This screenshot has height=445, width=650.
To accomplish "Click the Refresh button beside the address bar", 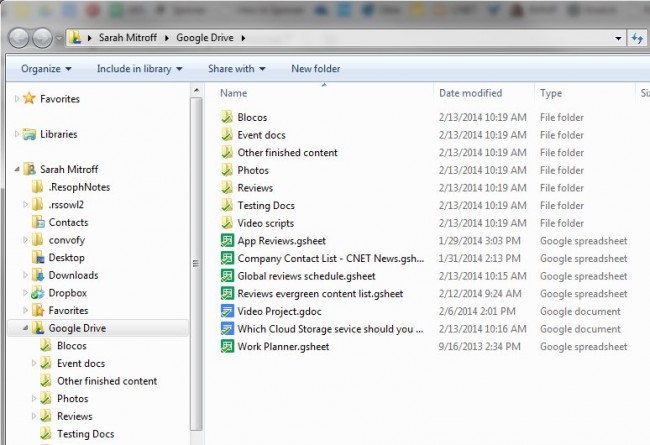I will (638, 38).
